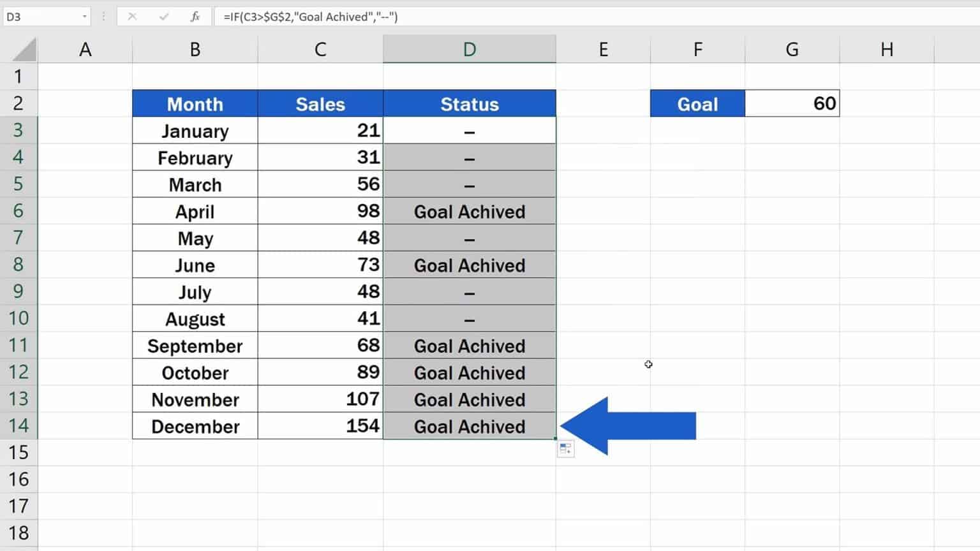980x551 pixels.
Task: Select the Status header cell
Action: pos(470,104)
